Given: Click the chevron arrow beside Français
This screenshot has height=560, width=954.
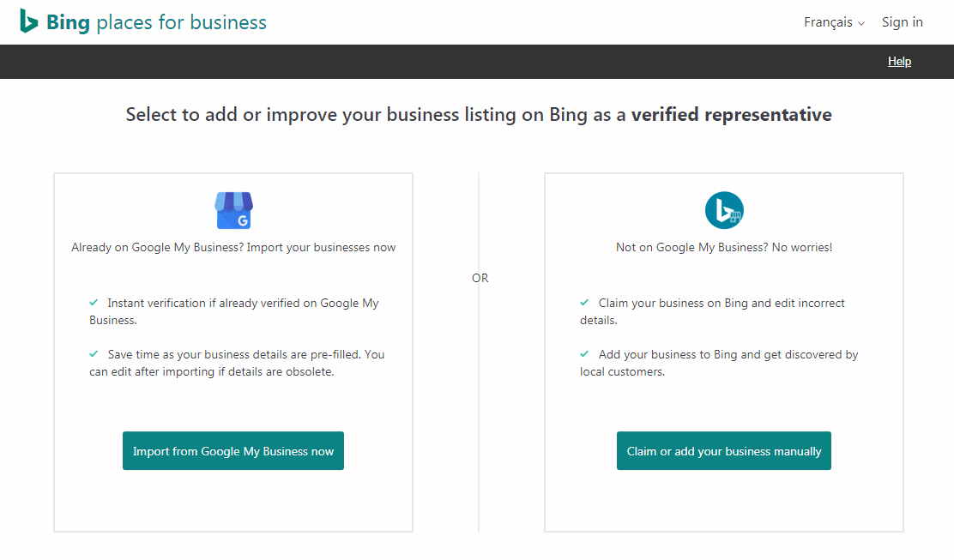Looking at the screenshot, I should [x=861, y=23].
